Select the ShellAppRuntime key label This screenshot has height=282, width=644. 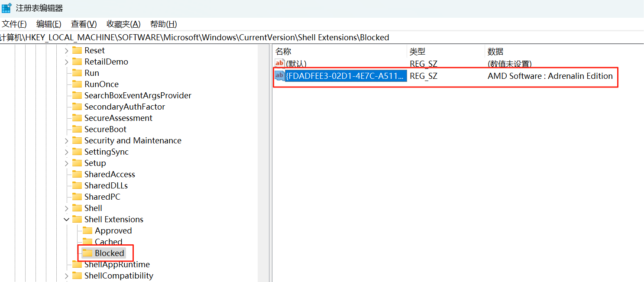coord(117,264)
